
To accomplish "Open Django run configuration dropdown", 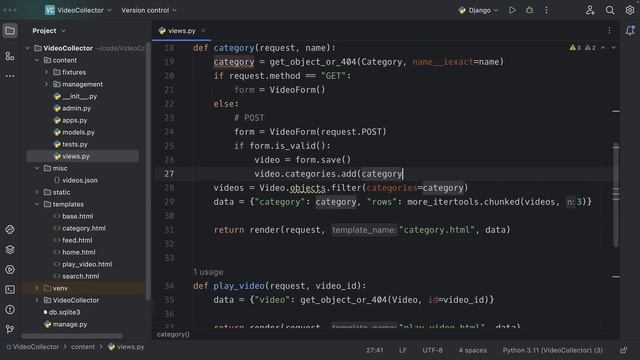I will (x=478, y=10).
